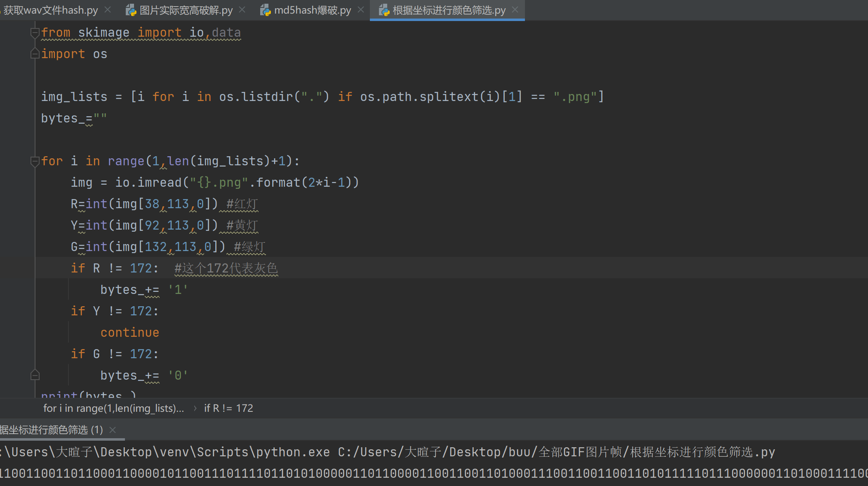Click fold end marker beside bytes_+= '0'
The image size is (868, 486).
pyautogui.click(x=35, y=375)
